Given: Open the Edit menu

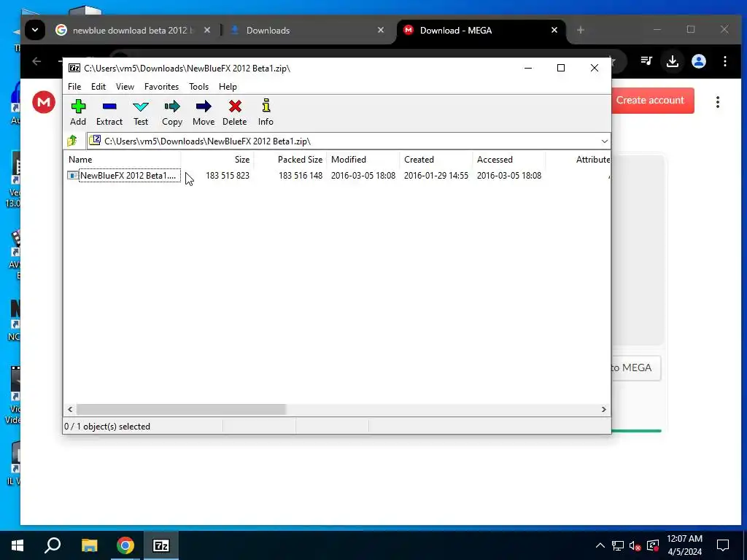Looking at the screenshot, I should pos(98,87).
